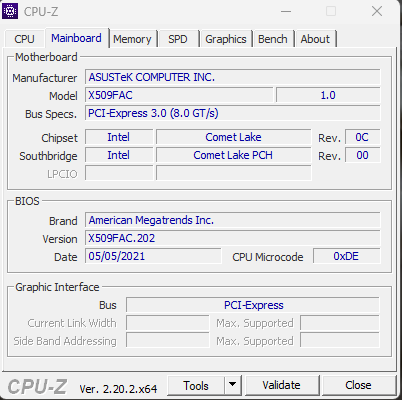Click the Bus Specs. label
The image size is (402, 400).
point(51,114)
